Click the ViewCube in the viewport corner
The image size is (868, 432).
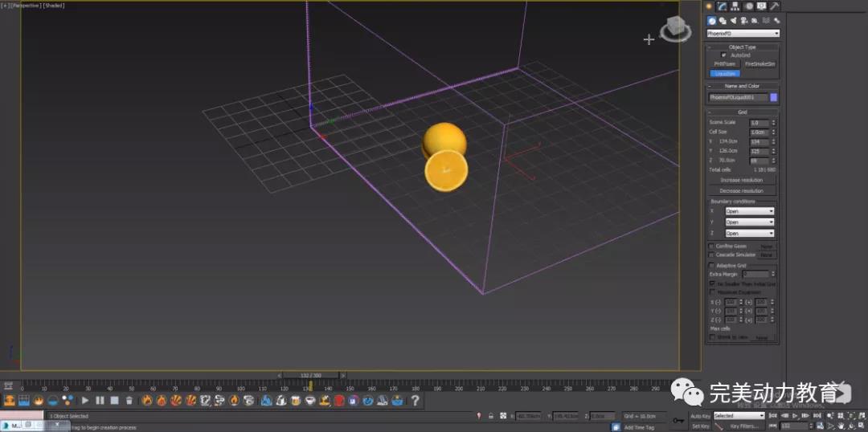674,29
